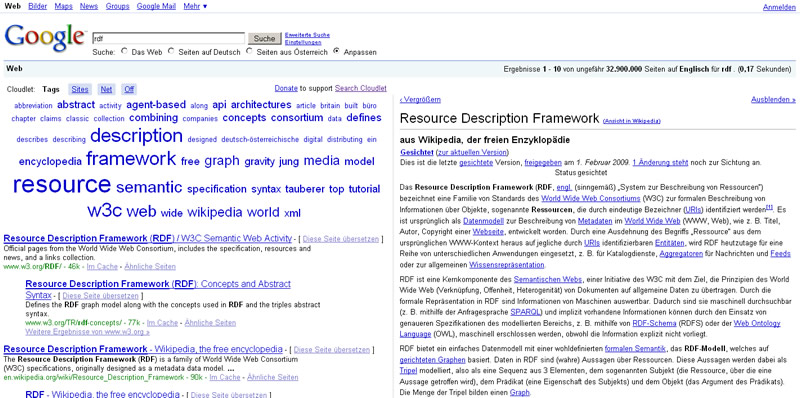Open News in top navigation
Screen dimensions: 800x398
pos(89,6)
